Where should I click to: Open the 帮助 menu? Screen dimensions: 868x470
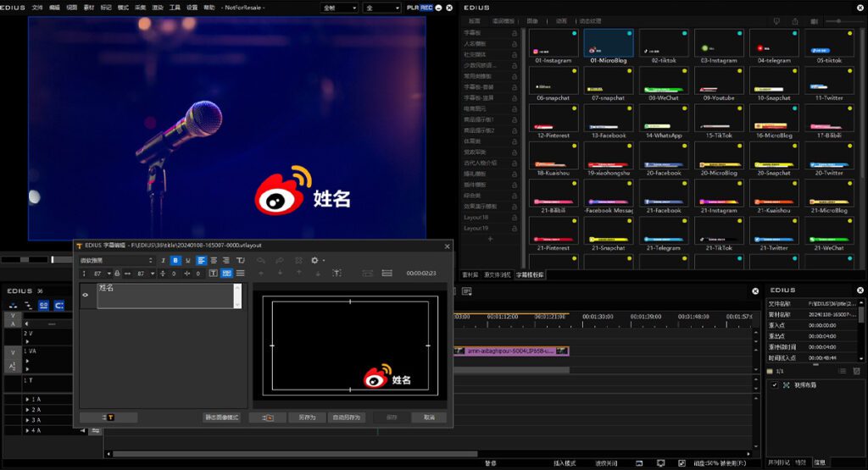point(209,8)
